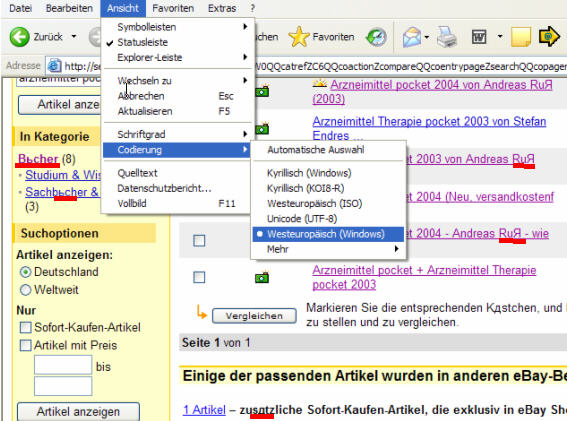Expand the Explorer-Leiste submenu
This screenshot has width=567, height=421.
point(177,58)
